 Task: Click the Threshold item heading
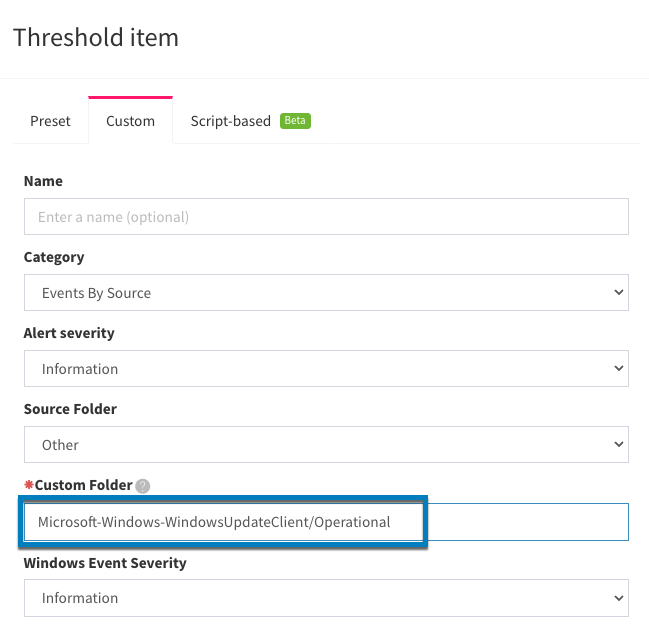pos(96,37)
